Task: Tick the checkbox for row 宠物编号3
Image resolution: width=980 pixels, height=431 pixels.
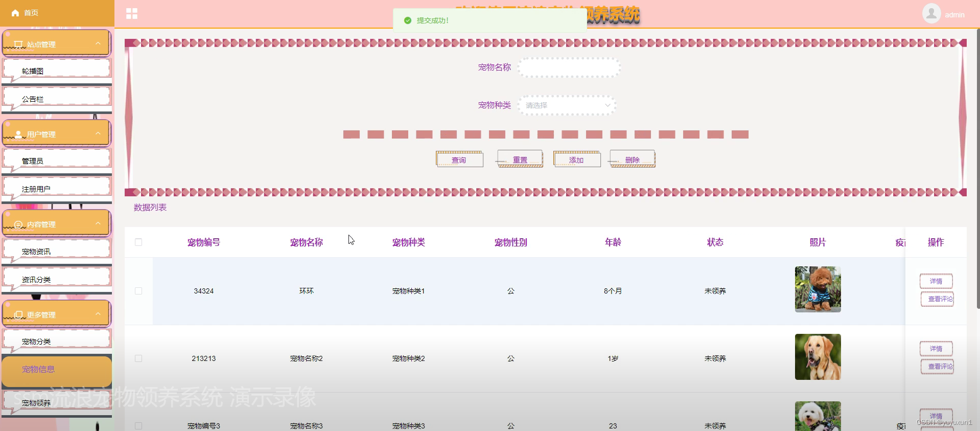Action: (x=138, y=426)
